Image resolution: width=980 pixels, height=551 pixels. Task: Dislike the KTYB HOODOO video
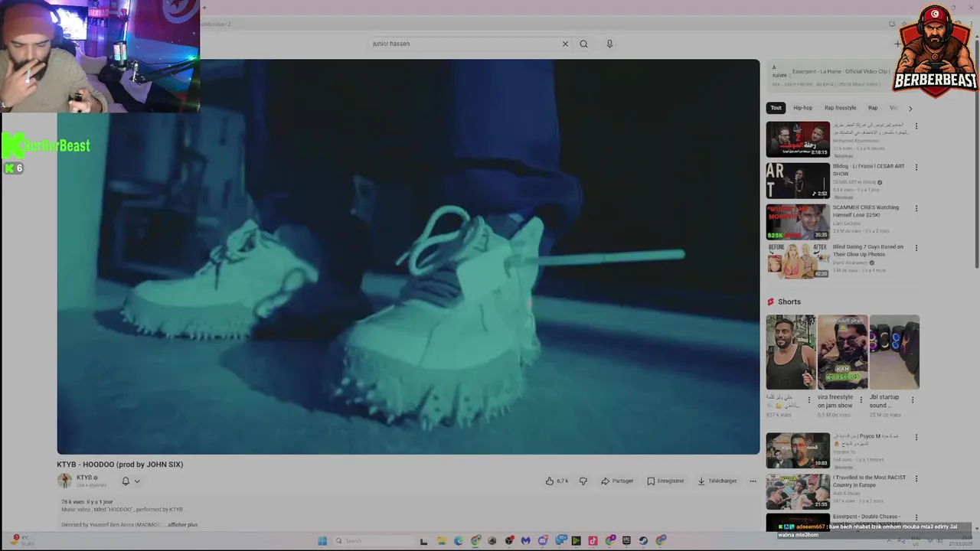pos(583,481)
